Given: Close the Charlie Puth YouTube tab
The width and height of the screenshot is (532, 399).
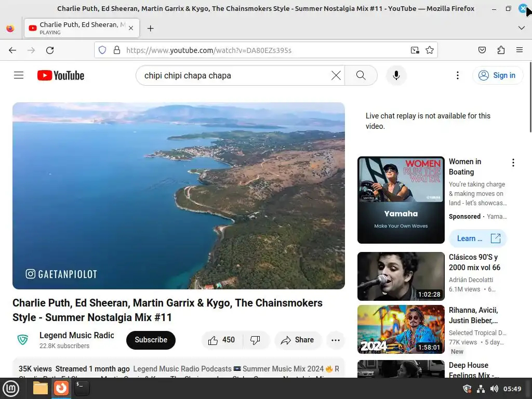Looking at the screenshot, I should 131,28.
